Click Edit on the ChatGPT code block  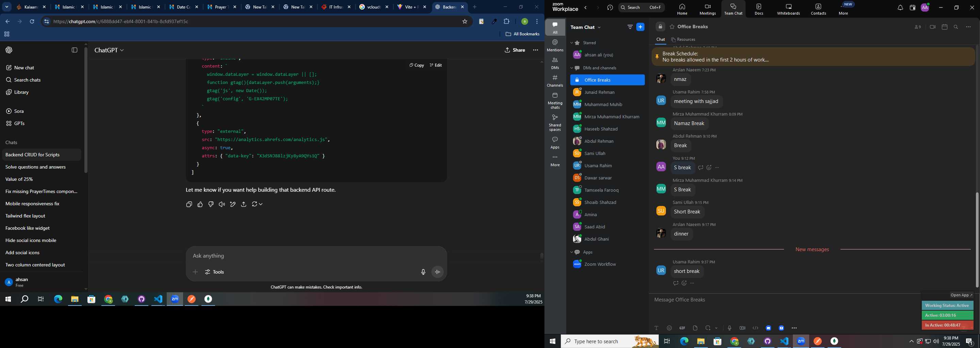[x=436, y=65]
